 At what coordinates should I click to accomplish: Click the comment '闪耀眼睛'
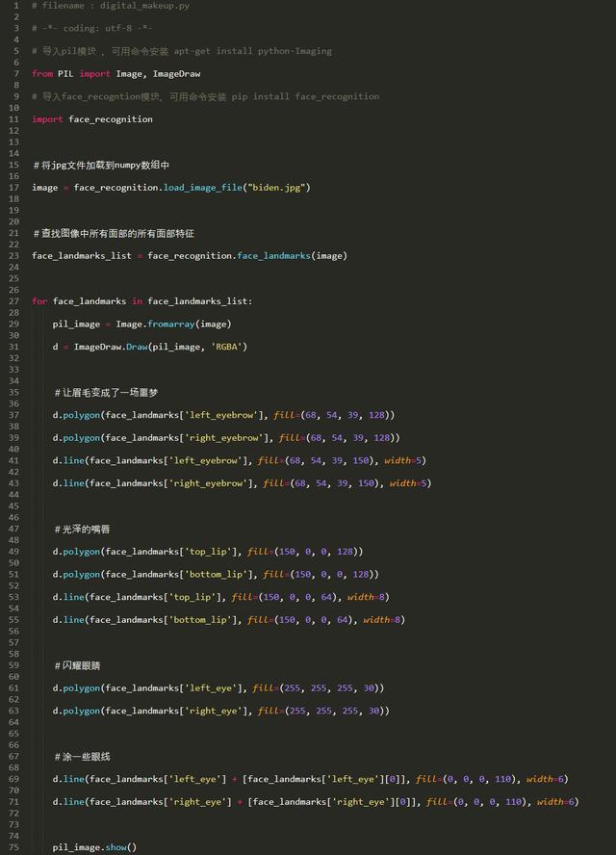[77, 665]
